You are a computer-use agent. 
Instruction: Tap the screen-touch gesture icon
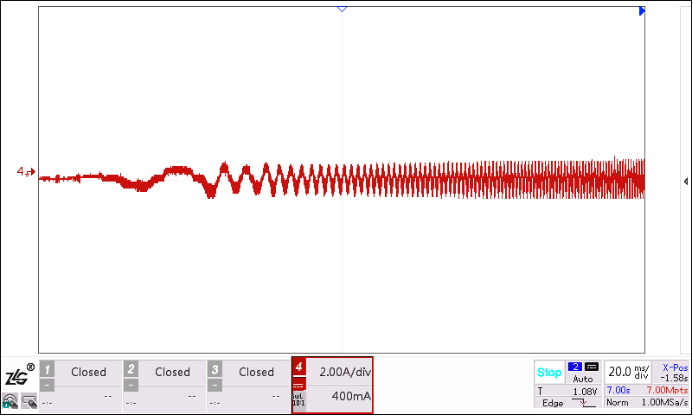click(x=29, y=401)
